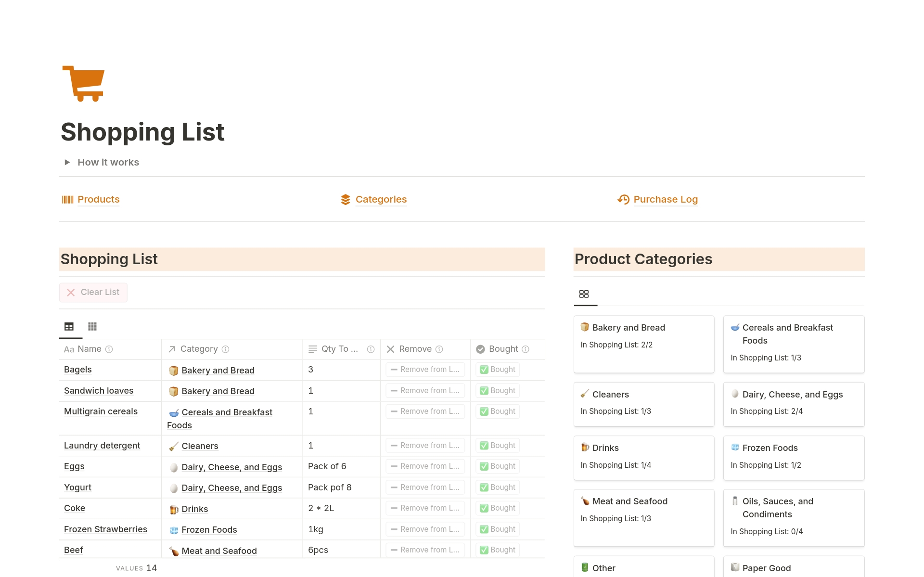Click the info icon beside the Name column
This screenshot has width=924, height=577.
(109, 349)
